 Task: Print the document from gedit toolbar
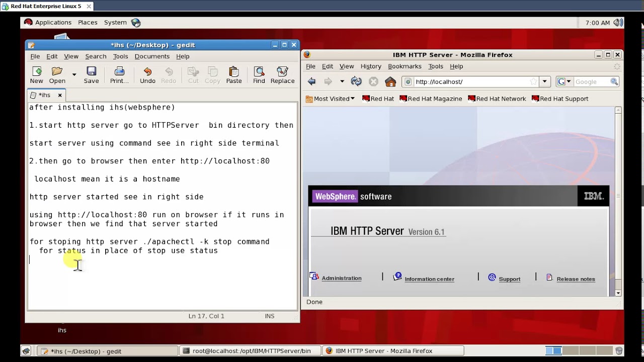click(x=119, y=75)
